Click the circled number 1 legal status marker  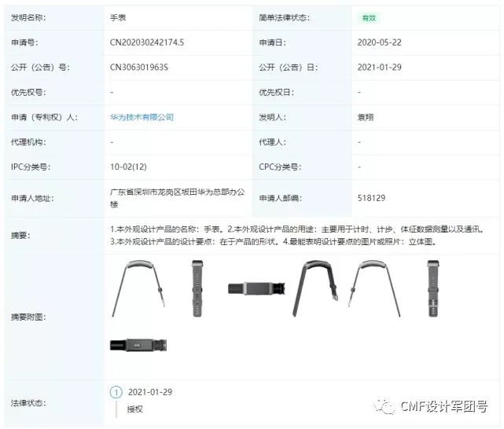(116, 392)
